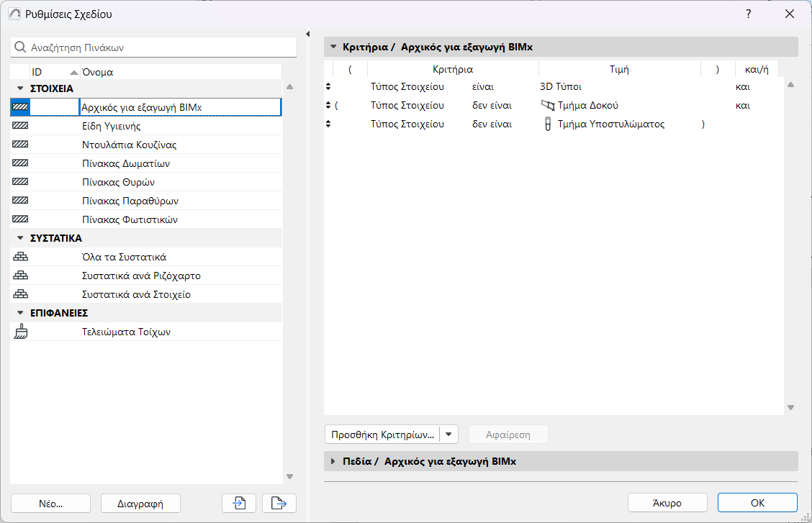The image size is (812, 523).
Task: Click the component icon beside Συστατικά ανά Στοιχείο
Action: point(21,294)
